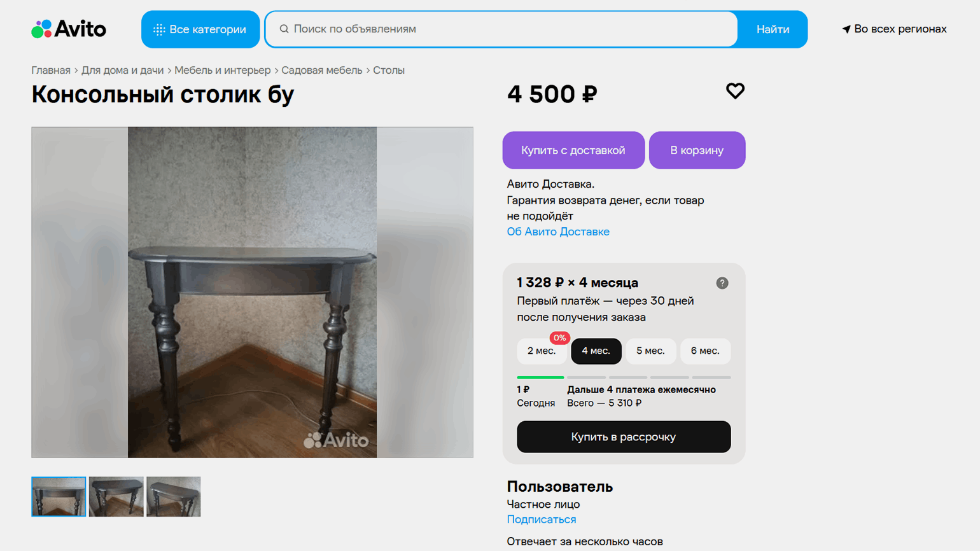The image size is (980, 551).
Task: Open Во всех регионах region selector
Action: tap(894, 29)
